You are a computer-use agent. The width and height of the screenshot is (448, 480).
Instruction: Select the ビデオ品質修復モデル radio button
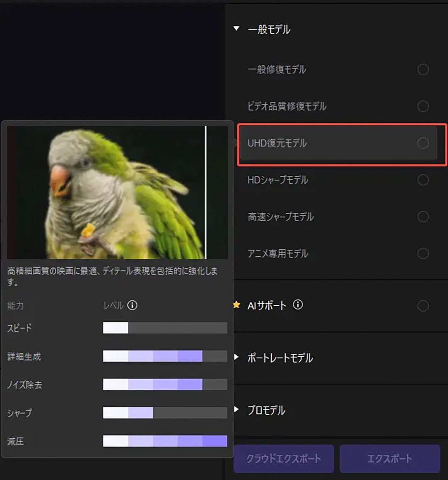(423, 106)
